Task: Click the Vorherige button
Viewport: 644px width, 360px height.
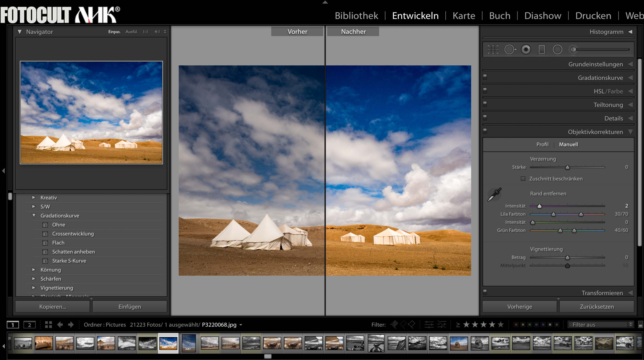Action: click(520, 306)
